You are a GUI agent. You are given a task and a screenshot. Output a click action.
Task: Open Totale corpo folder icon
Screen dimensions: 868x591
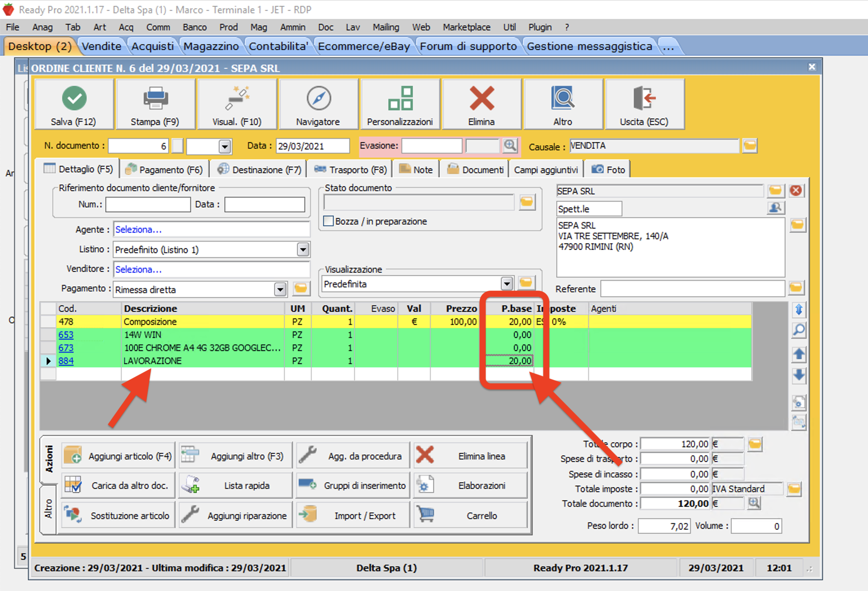click(755, 444)
